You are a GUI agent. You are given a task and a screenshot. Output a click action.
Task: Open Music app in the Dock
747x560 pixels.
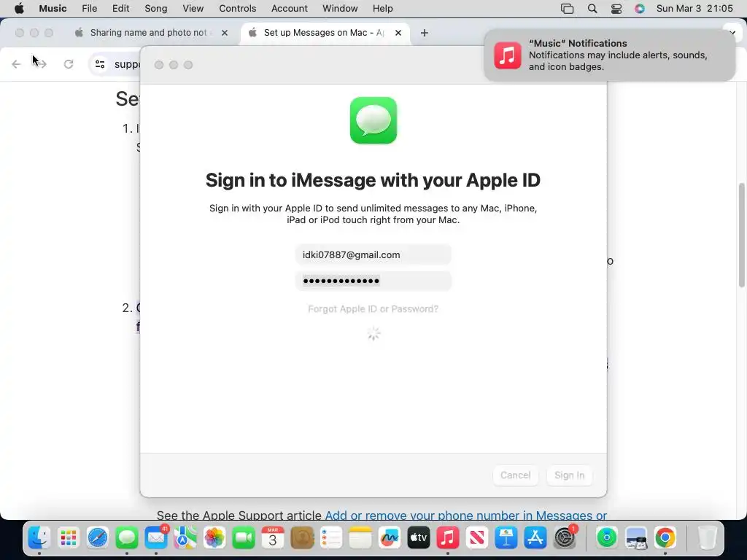click(x=448, y=537)
